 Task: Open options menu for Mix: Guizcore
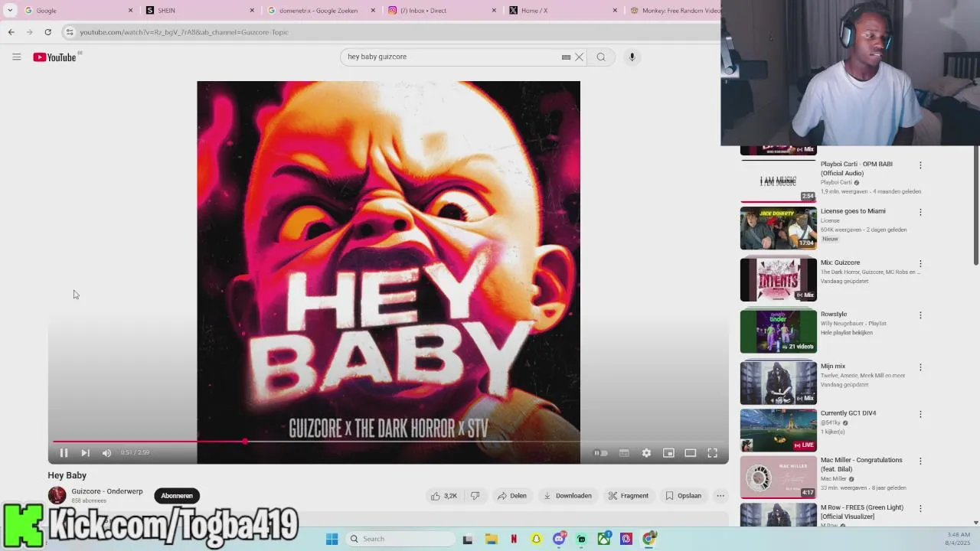click(920, 264)
